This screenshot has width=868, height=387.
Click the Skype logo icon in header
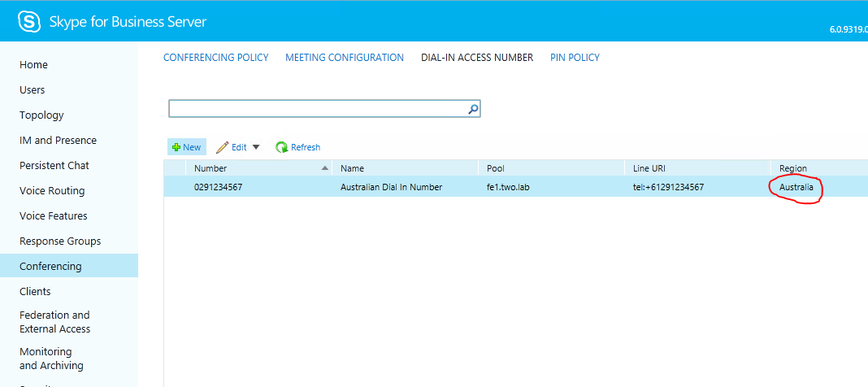[x=29, y=22]
